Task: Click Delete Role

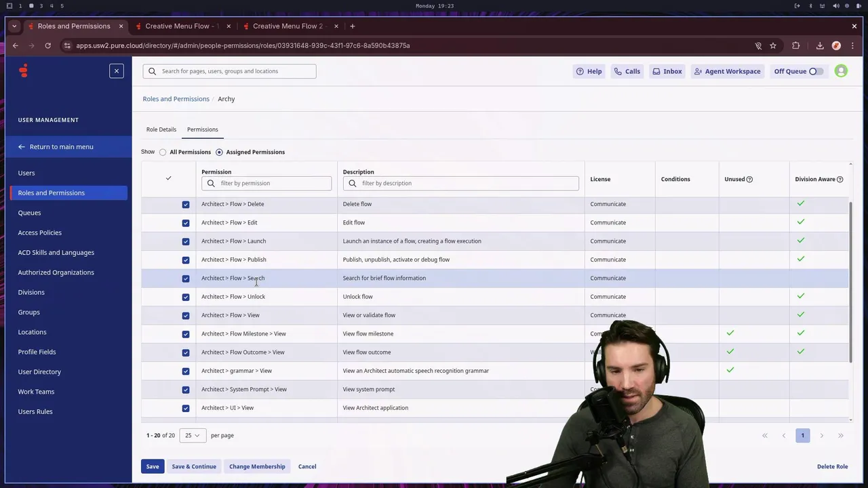Action: tap(833, 466)
